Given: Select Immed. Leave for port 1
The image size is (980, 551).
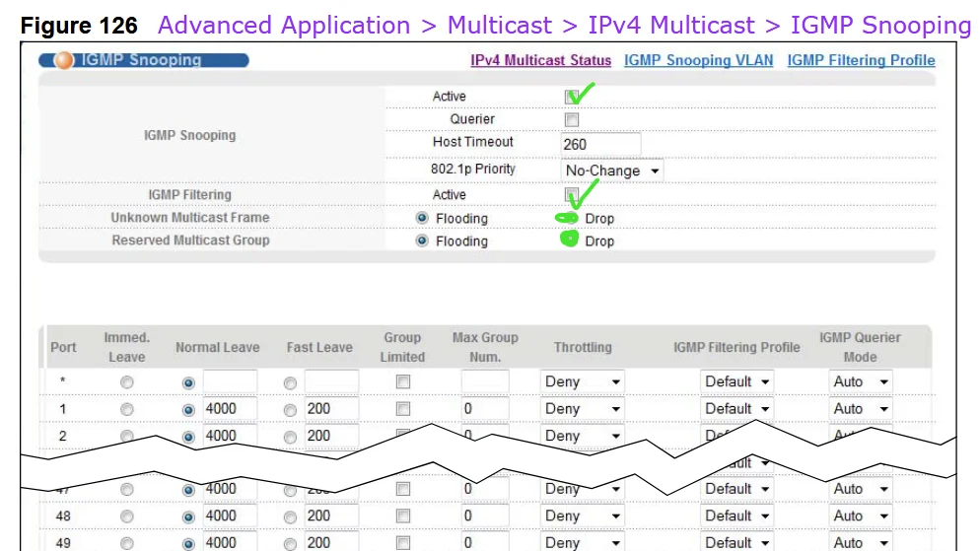Looking at the screenshot, I should click(127, 409).
